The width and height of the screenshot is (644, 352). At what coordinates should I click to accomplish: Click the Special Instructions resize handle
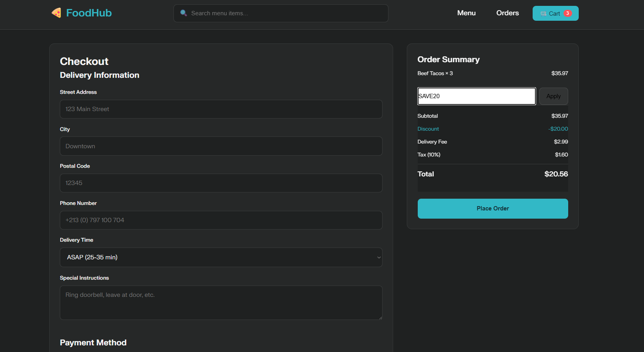click(x=380, y=318)
